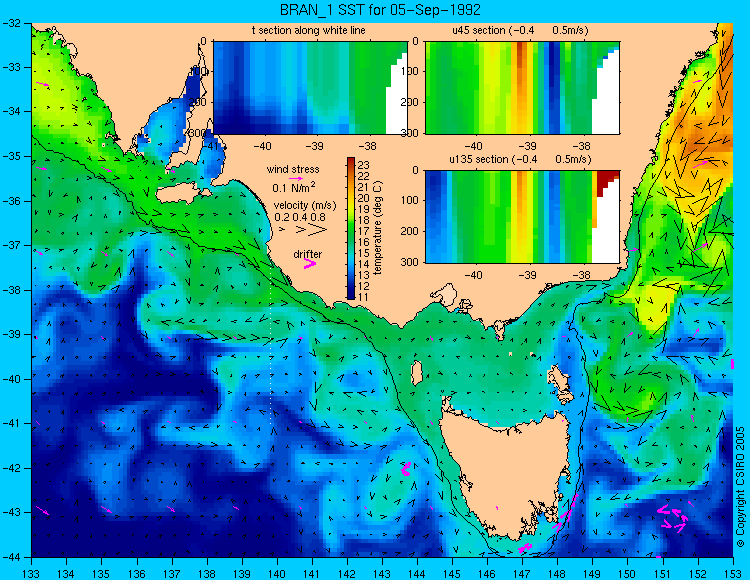This screenshot has height=580, width=750.
Task: Click the magenta wind stress arrow in legend
Action: pyautogui.click(x=296, y=178)
